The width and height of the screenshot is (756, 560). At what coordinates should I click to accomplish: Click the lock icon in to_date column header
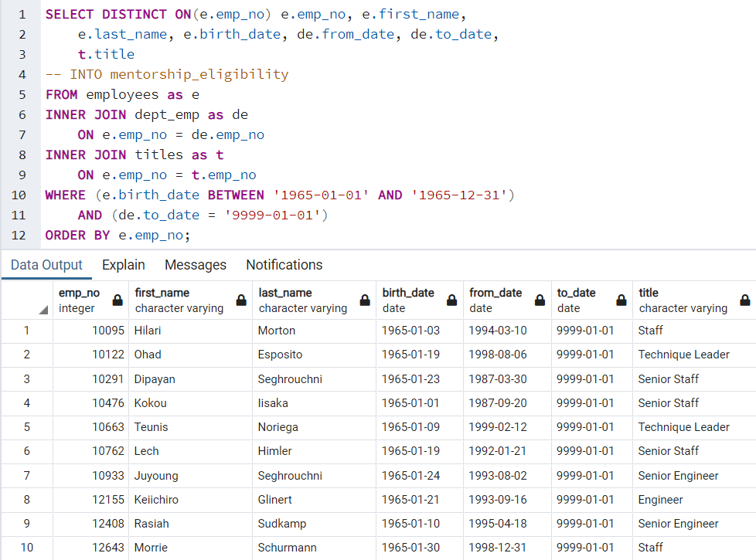coord(621,300)
